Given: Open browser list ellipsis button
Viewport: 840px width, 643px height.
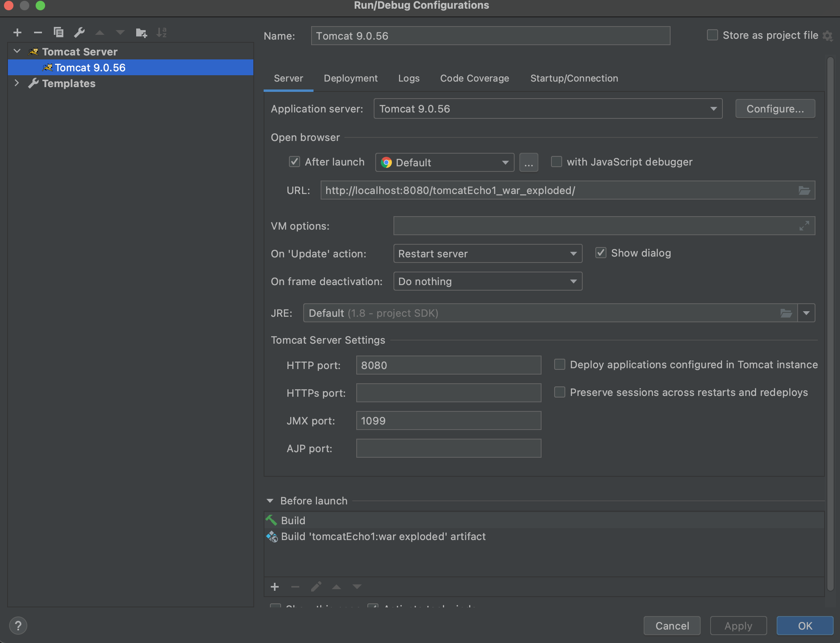Looking at the screenshot, I should 529,162.
